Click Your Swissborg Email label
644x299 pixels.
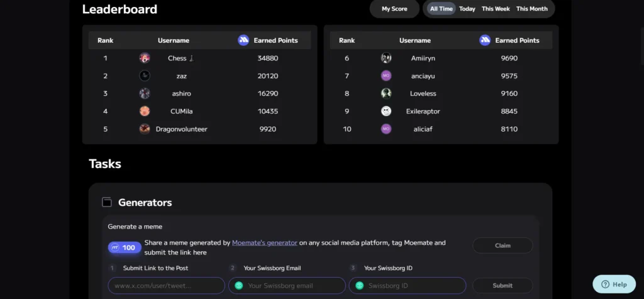coord(272,268)
